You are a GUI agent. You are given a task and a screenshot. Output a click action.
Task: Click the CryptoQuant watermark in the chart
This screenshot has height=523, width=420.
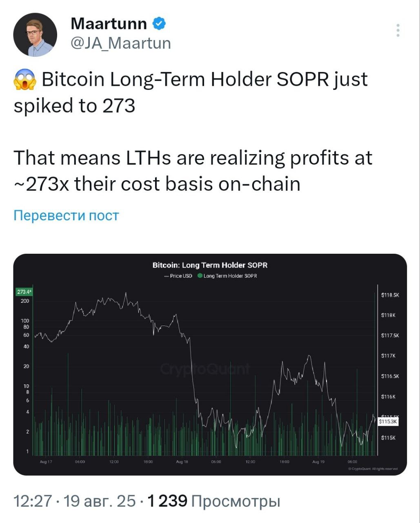coord(205,369)
